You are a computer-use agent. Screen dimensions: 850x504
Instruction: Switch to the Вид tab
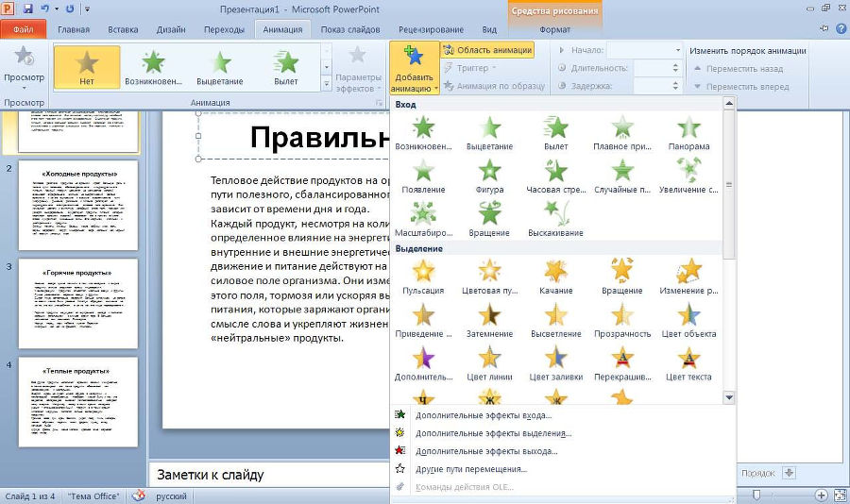489,29
